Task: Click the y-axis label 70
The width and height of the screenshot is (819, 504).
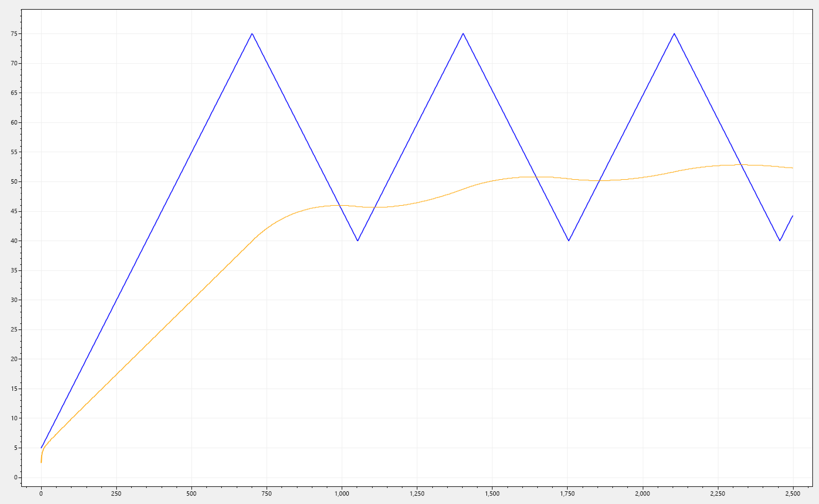Action: [x=14, y=63]
